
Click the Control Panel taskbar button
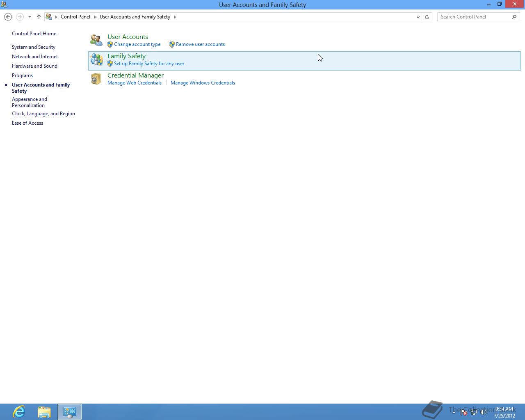(70, 411)
